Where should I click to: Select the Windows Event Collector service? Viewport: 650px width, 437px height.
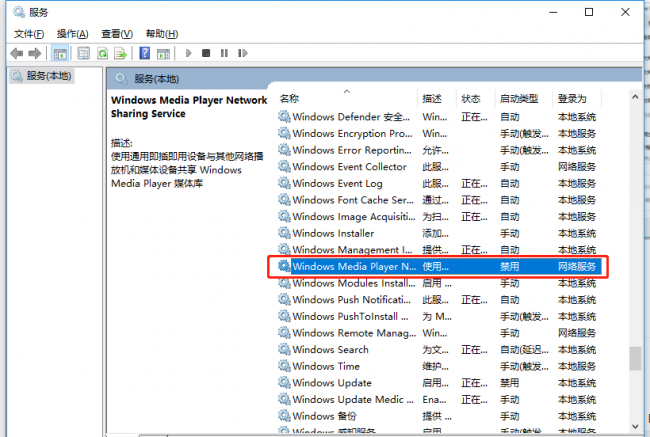[439, 167]
